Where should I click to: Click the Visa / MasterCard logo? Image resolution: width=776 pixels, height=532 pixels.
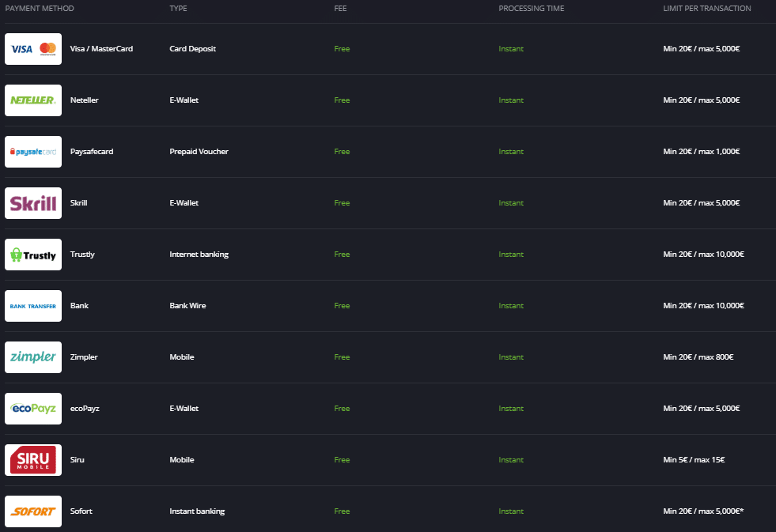pos(33,49)
